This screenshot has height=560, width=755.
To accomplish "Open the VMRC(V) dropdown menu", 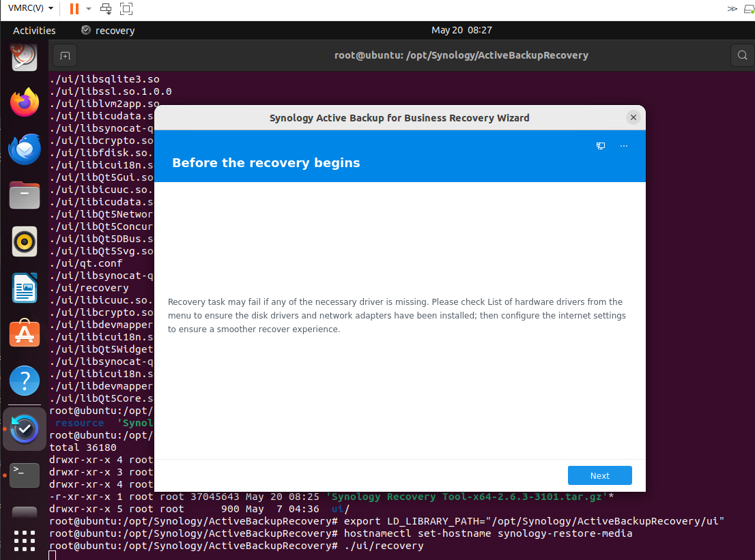I will 30,8.
